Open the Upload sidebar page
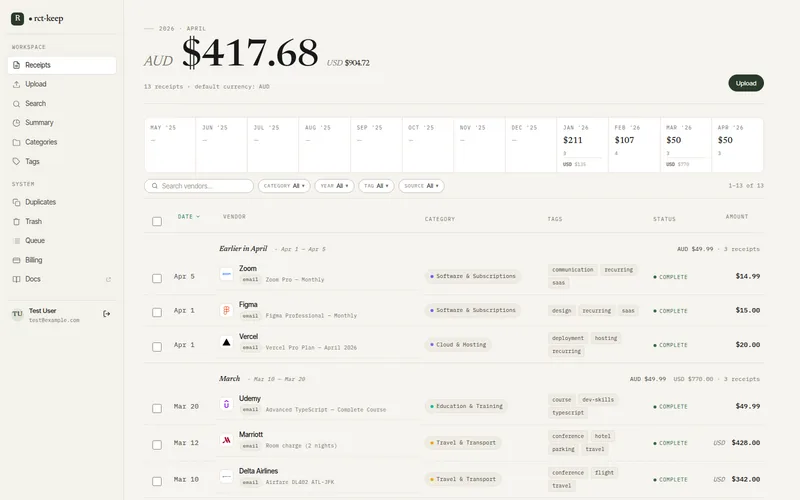 62,84
